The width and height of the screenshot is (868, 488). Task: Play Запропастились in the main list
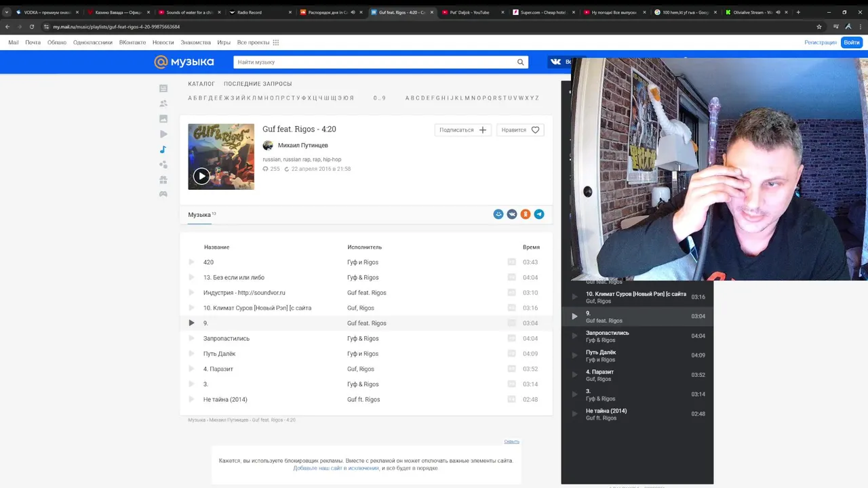(x=191, y=338)
